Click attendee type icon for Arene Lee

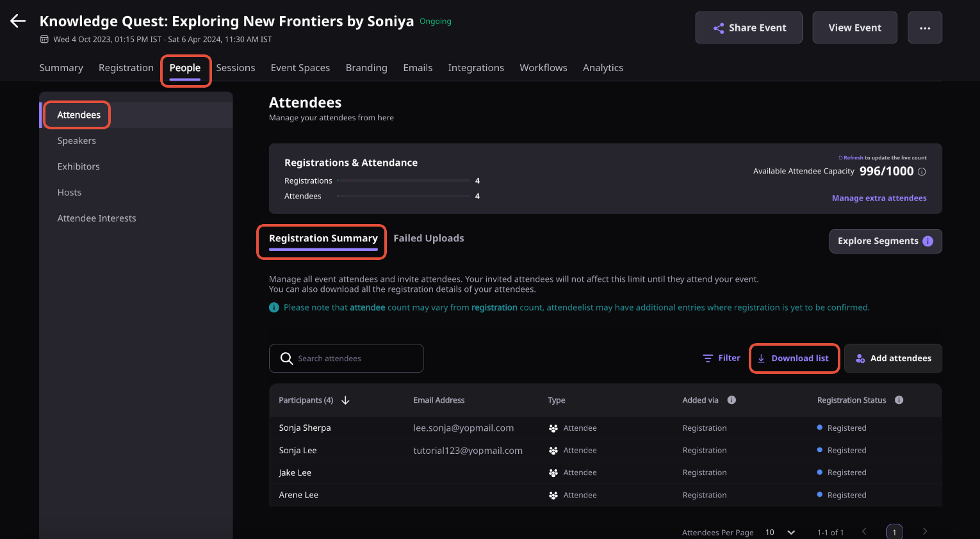tap(553, 495)
